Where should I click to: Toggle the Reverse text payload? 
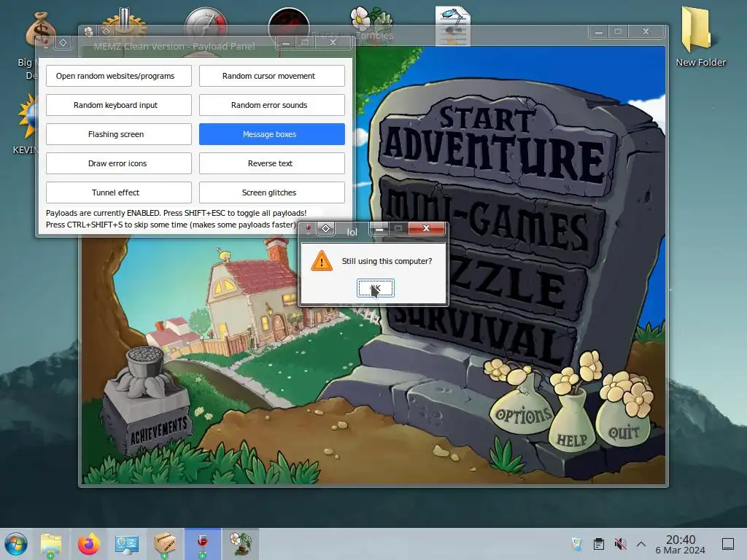point(272,163)
